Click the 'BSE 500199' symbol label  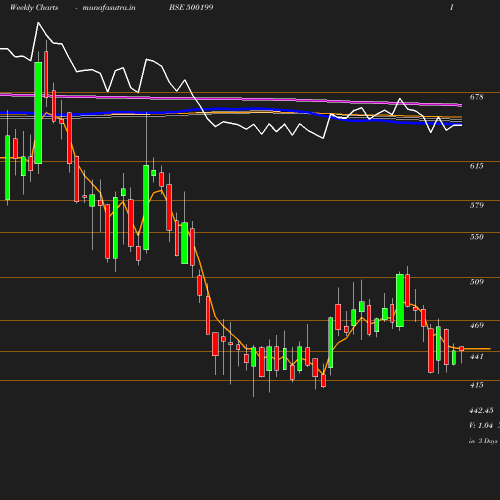(191, 7)
